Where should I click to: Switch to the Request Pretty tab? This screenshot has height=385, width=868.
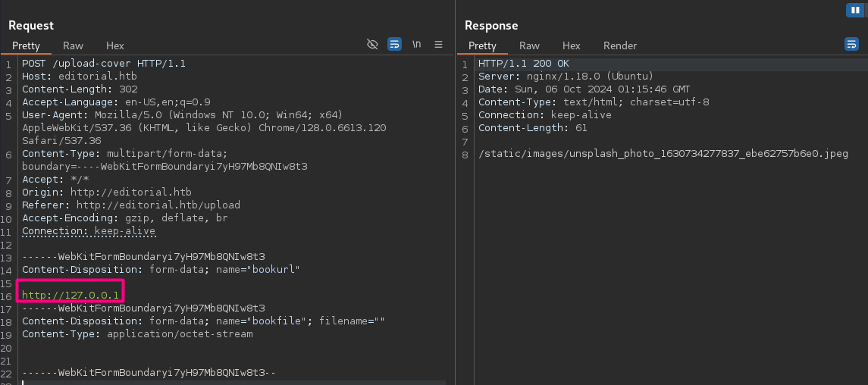pos(26,46)
